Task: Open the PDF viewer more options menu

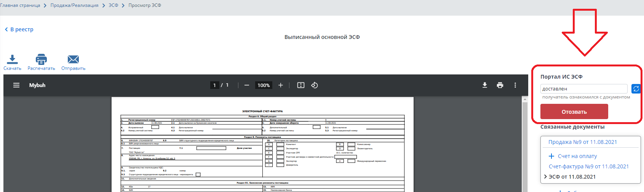Action: [515, 85]
